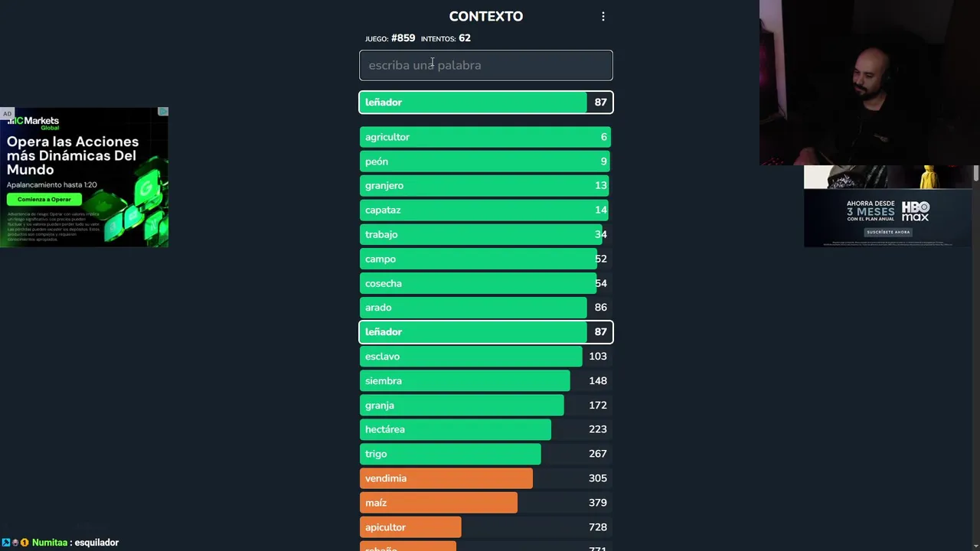Click the Numitaa username in chat
This screenshot has height=551, width=980.
tap(50, 543)
